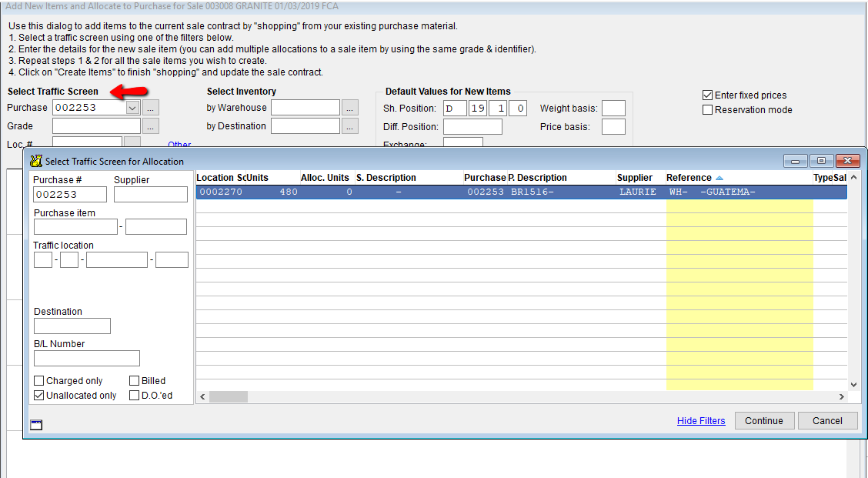Toggle the Enter fixed prices checkbox

(707, 95)
